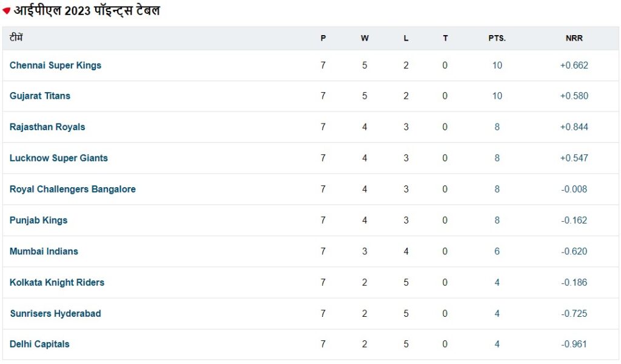This screenshot has width=621, height=364.
Task: Select the Rajasthan Royals team name
Action: 47,127
